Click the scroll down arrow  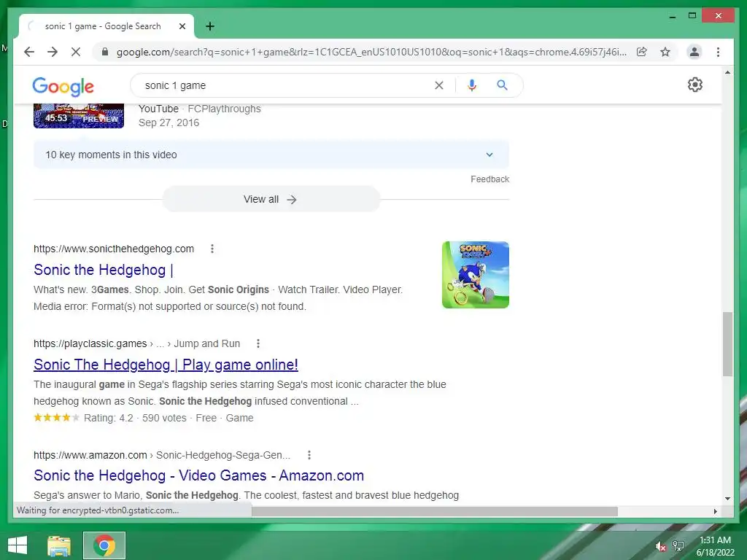(727, 499)
